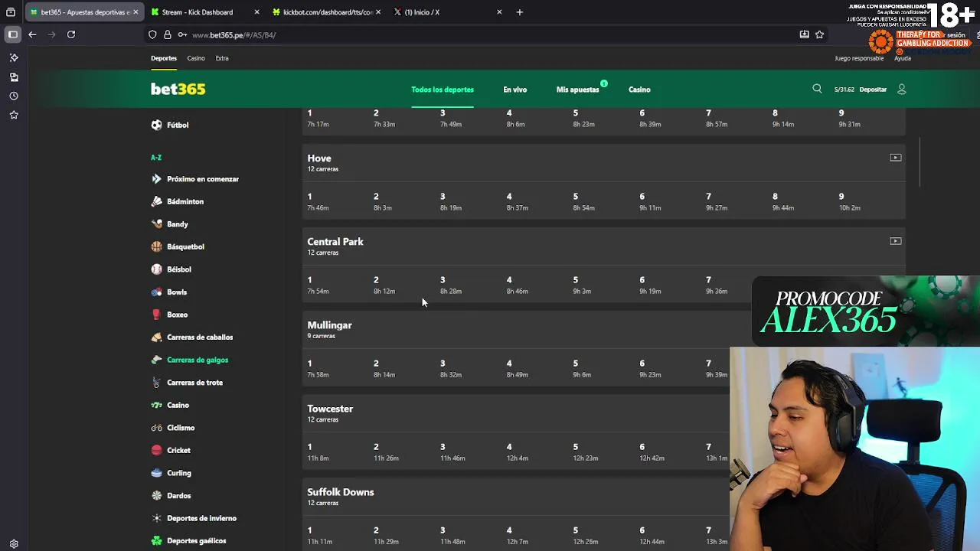The width and height of the screenshot is (980, 551).
Task: Click the Central Park live stream icon
Action: pyautogui.click(x=895, y=241)
